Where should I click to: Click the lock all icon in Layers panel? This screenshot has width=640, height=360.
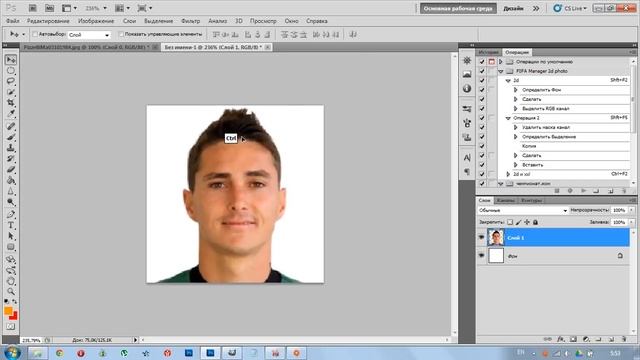[x=535, y=222]
